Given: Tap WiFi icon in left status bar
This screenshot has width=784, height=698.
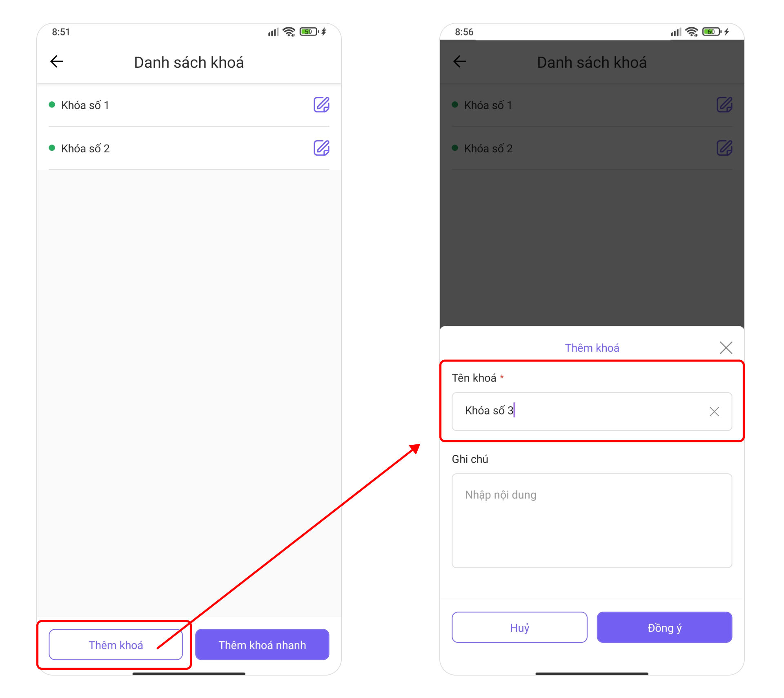Looking at the screenshot, I should [x=289, y=32].
